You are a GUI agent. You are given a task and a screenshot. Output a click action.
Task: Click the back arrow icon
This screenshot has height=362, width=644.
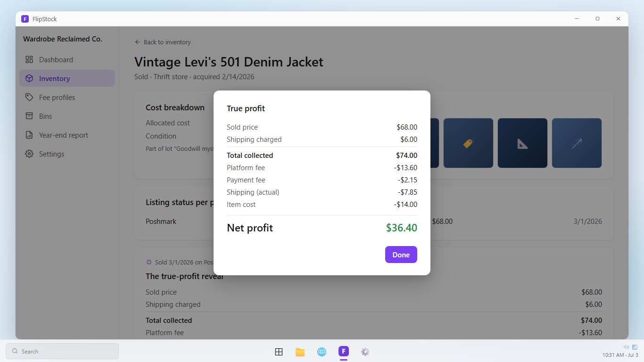click(138, 42)
